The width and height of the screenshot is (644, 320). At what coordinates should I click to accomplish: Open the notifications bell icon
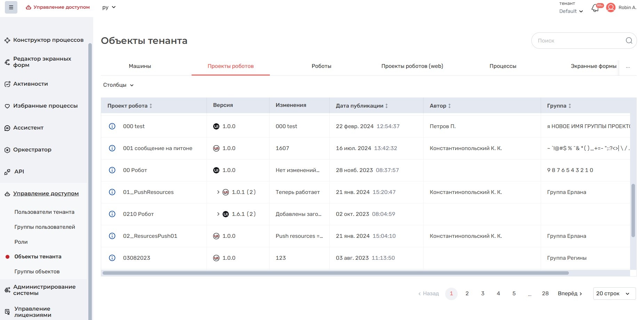tap(595, 8)
